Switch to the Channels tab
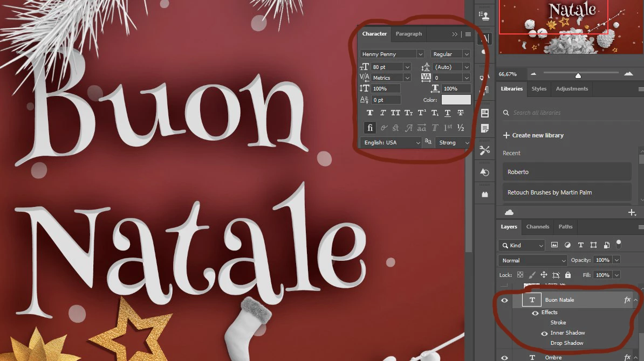Viewport: 644px width, 361px height. [538, 226]
